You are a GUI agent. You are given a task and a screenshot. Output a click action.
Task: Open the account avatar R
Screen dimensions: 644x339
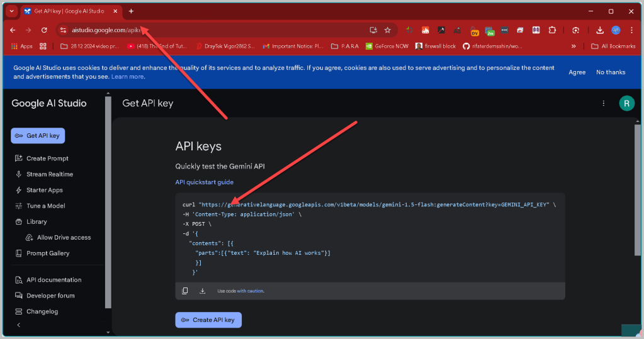pos(627,103)
